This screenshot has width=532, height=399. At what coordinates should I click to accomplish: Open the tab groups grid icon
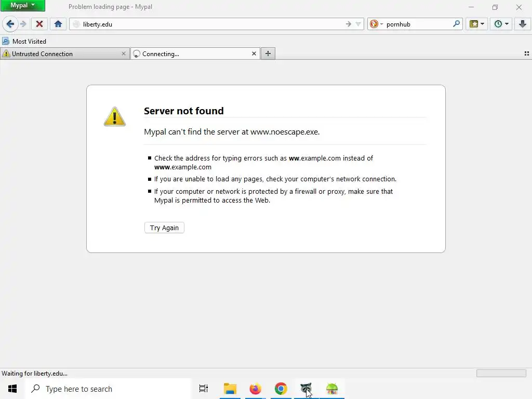click(x=527, y=54)
